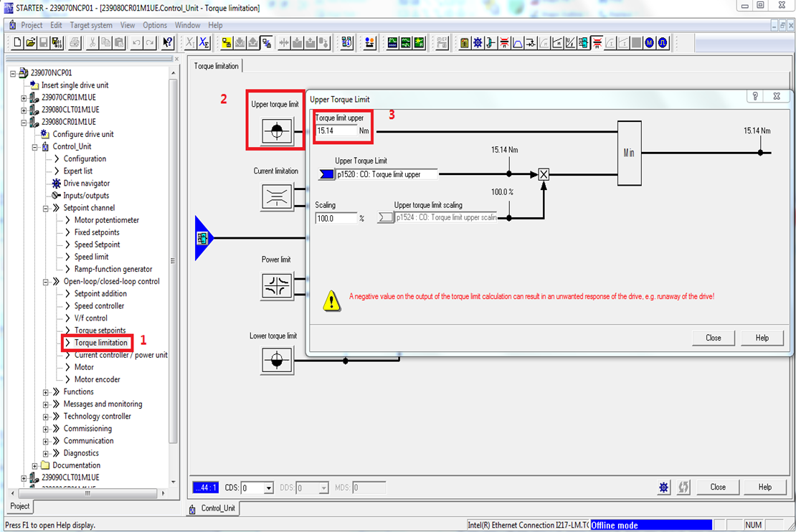The image size is (796, 532).
Task: Open the Power limit block icon
Action: [277, 286]
